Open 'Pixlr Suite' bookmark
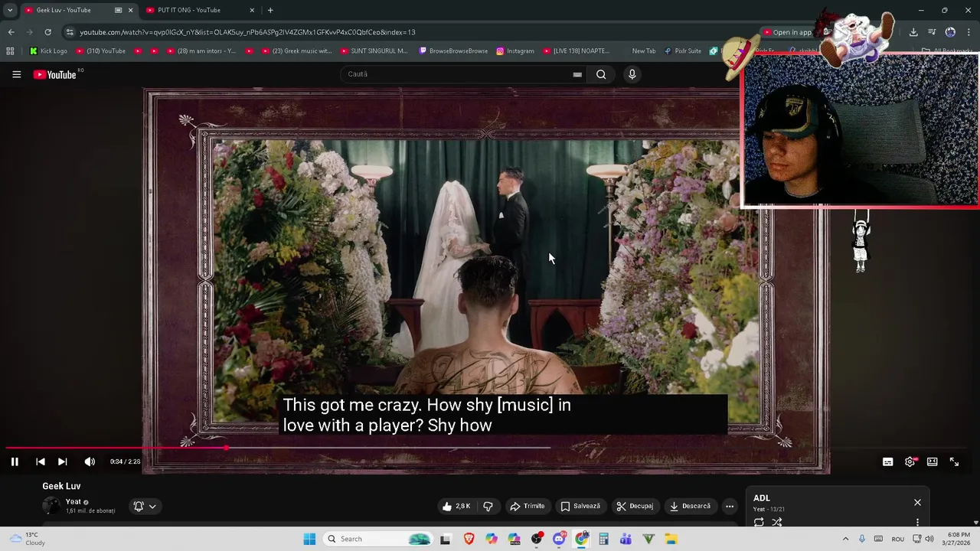980x551 pixels. pos(682,51)
